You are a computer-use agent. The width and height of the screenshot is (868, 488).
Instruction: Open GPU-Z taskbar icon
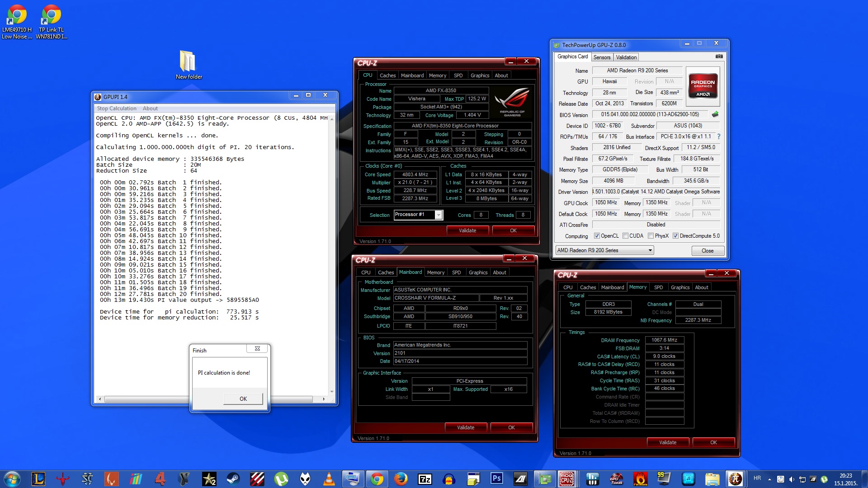click(544, 479)
